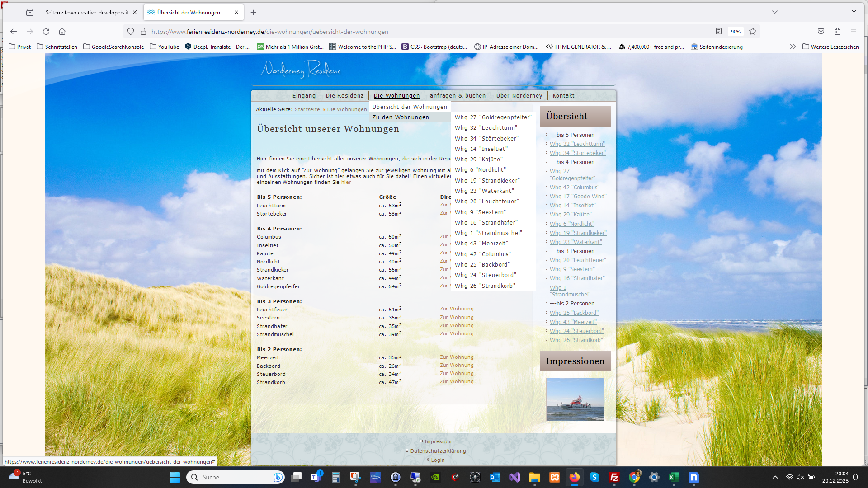Open Firefox application menu
868x488 pixels.
coord(854,32)
